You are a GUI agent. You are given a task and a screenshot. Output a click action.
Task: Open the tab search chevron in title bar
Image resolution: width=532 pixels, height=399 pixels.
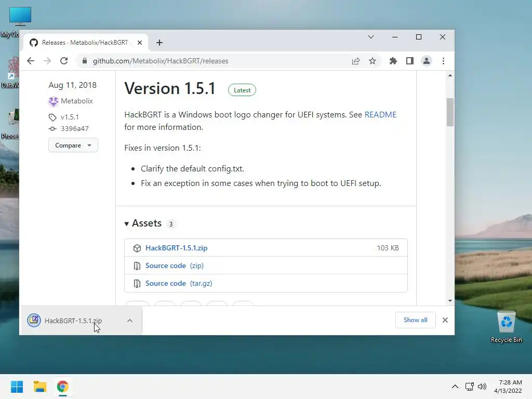371,37
